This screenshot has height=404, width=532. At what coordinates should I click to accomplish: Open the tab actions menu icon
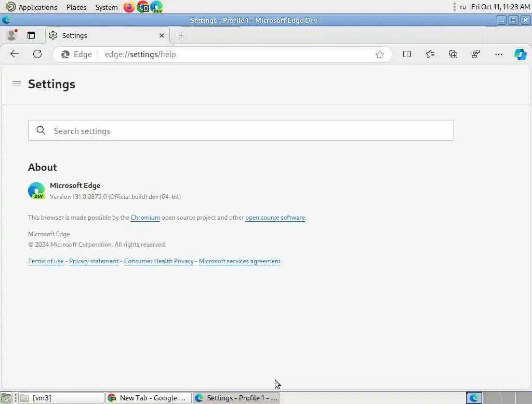point(31,35)
